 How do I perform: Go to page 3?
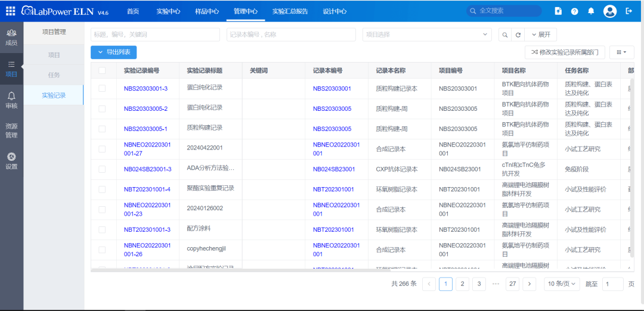point(479,284)
